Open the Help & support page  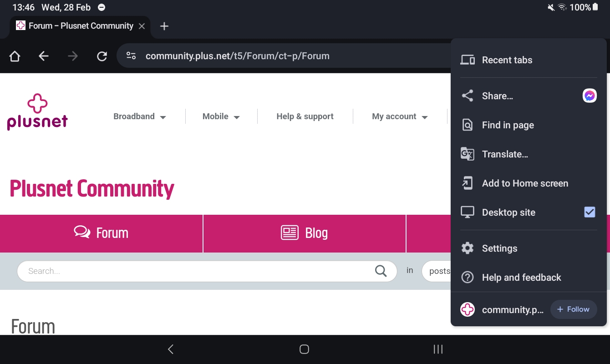pos(305,116)
